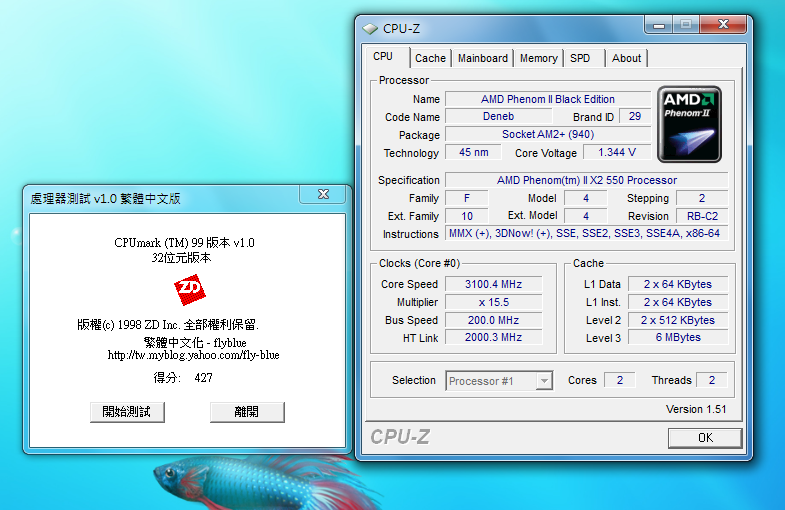Click 'CPUmark (TM) 99 版本 v1.0' heading

[x=184, y=243]
